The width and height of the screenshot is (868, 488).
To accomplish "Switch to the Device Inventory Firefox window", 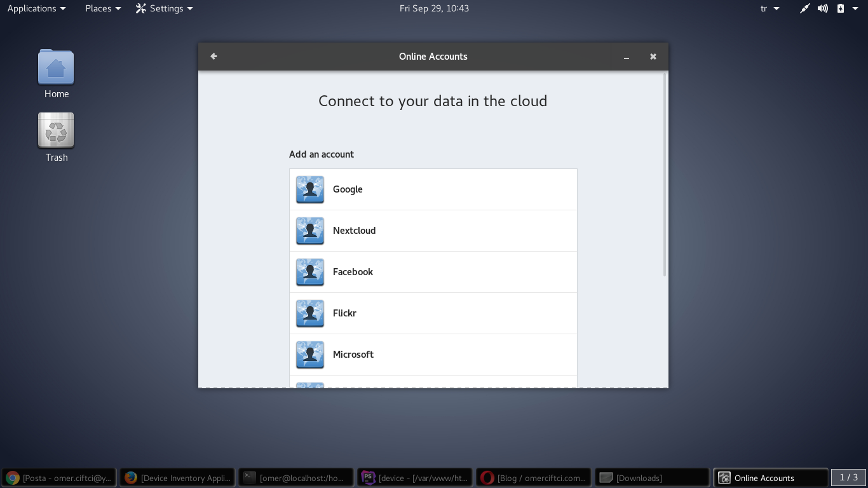I will coord(177,478).
